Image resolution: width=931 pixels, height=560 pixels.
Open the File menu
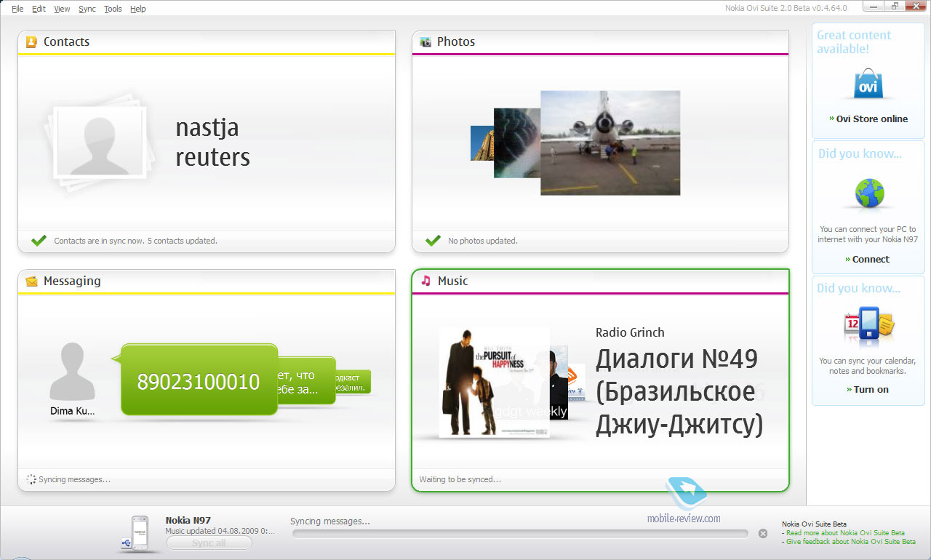pos(17,9)
